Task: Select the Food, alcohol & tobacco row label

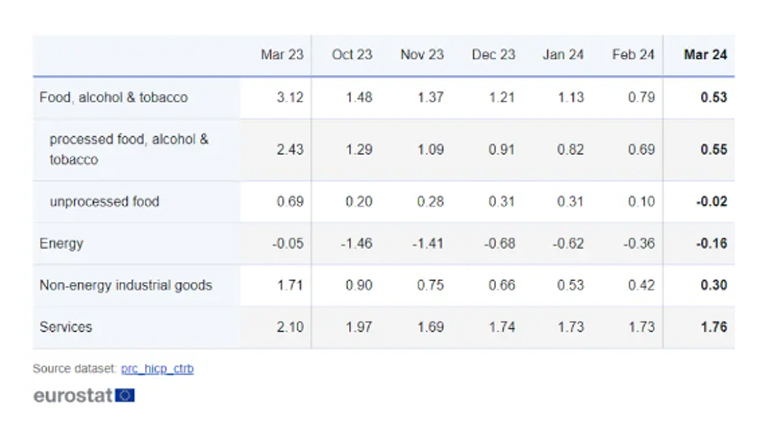Action: point(113,97)
